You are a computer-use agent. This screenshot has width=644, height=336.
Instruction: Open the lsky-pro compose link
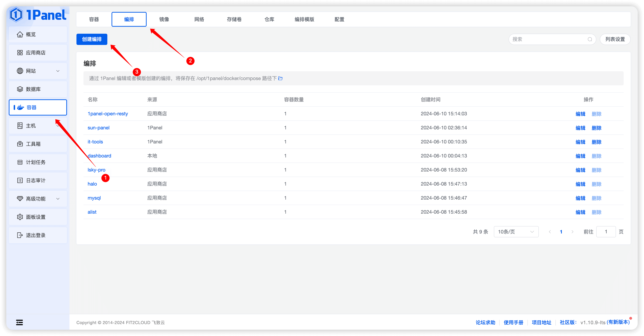point(96,170)
